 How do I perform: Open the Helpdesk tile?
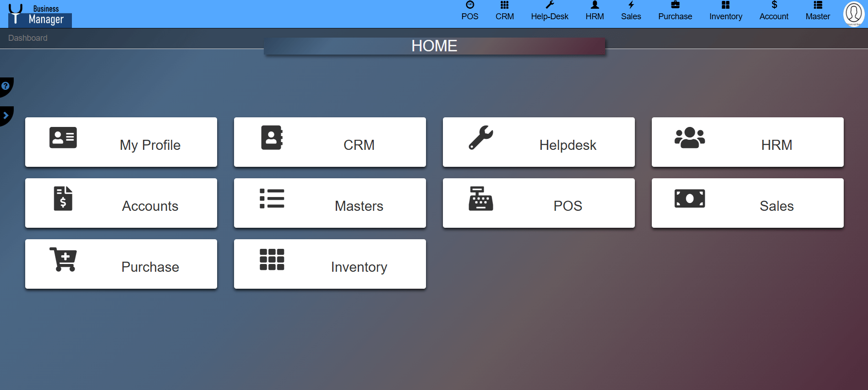539,142
